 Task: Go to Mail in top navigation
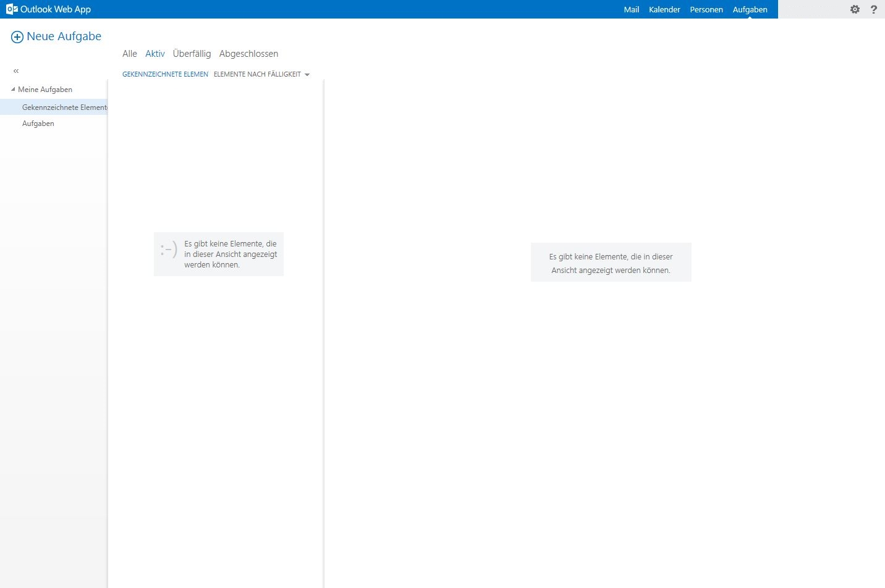(632, 9)
